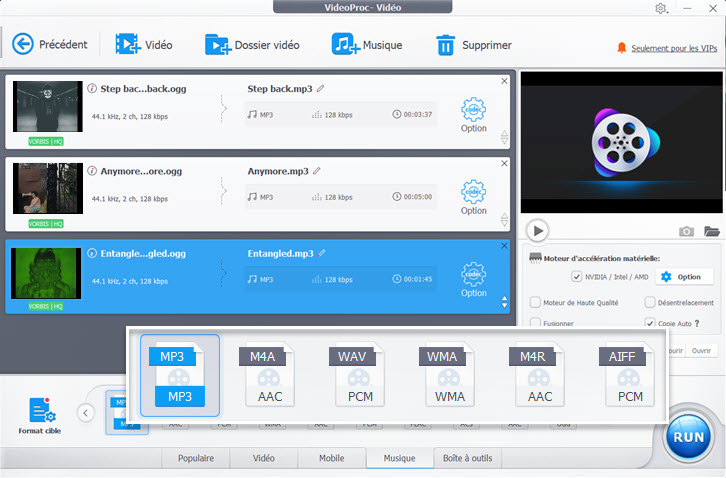Rename Anymore.mp3 with pencil icon

tap(317, 170)
